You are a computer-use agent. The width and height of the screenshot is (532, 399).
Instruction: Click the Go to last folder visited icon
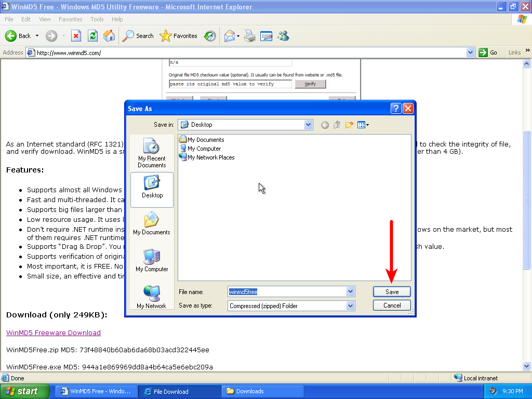pos(325,125)
